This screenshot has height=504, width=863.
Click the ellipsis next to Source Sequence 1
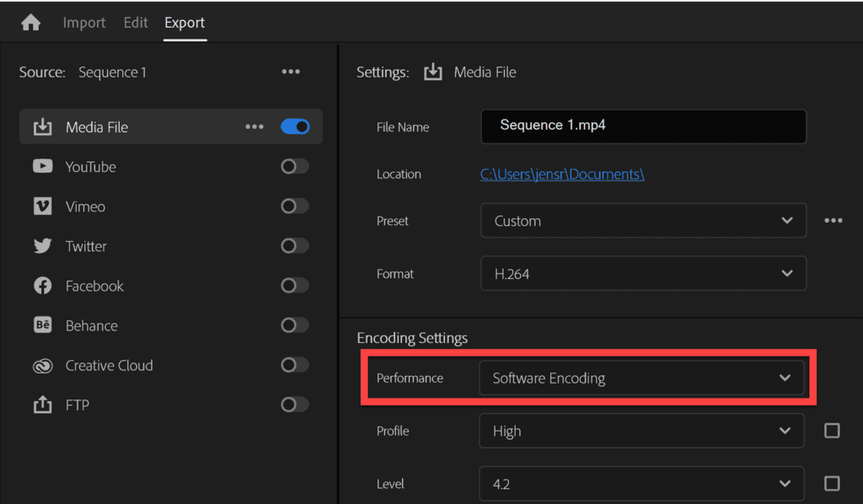291,72
